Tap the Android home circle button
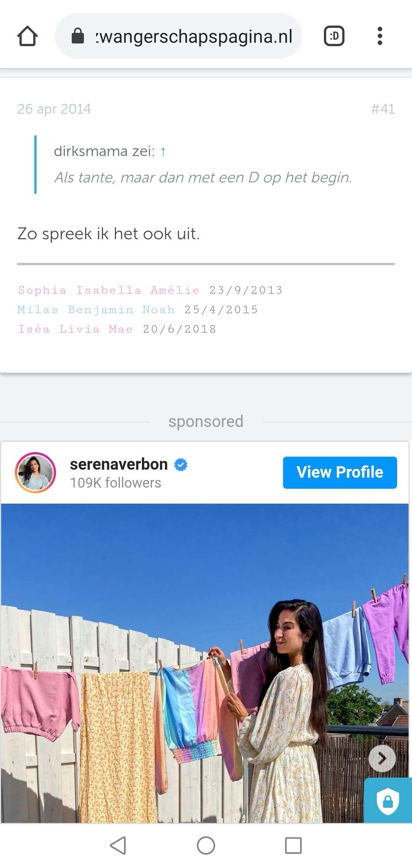The height and width of the screenshot is (868, 412). pos(206,845)
